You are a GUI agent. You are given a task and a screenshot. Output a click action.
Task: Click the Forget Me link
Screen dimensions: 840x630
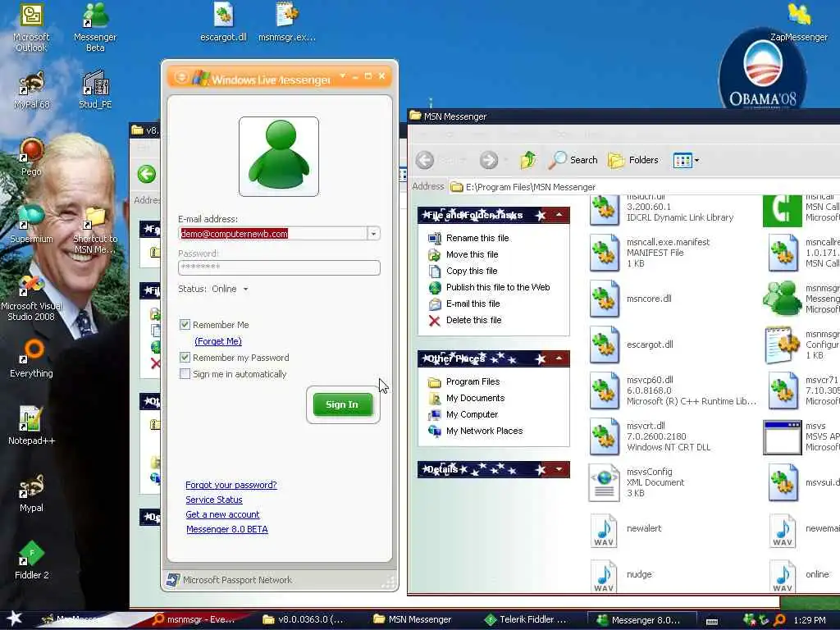point(218,341)
